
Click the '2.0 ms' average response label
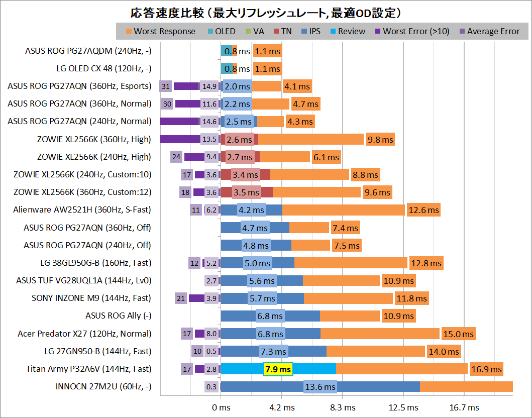238,86
